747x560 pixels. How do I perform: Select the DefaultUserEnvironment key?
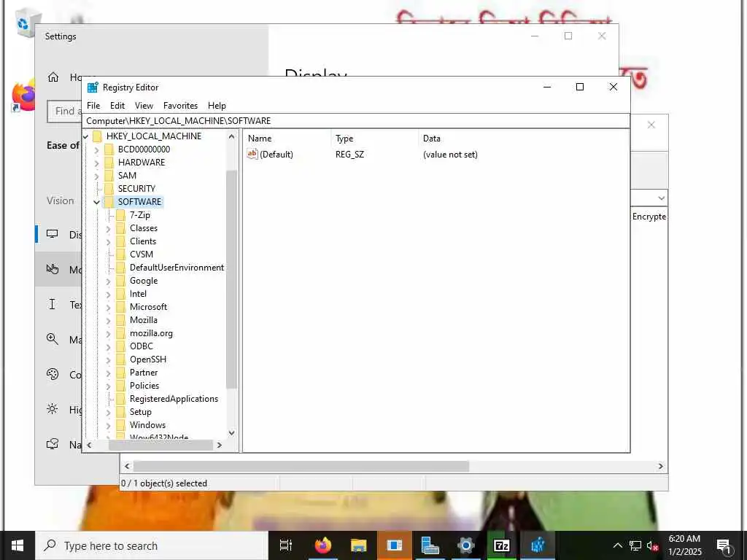pos(177,268)
